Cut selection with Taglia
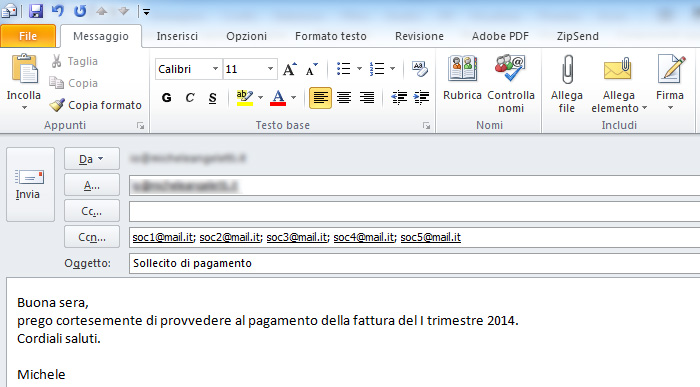This screenshot has width=700, height=387. coord(74,61)
